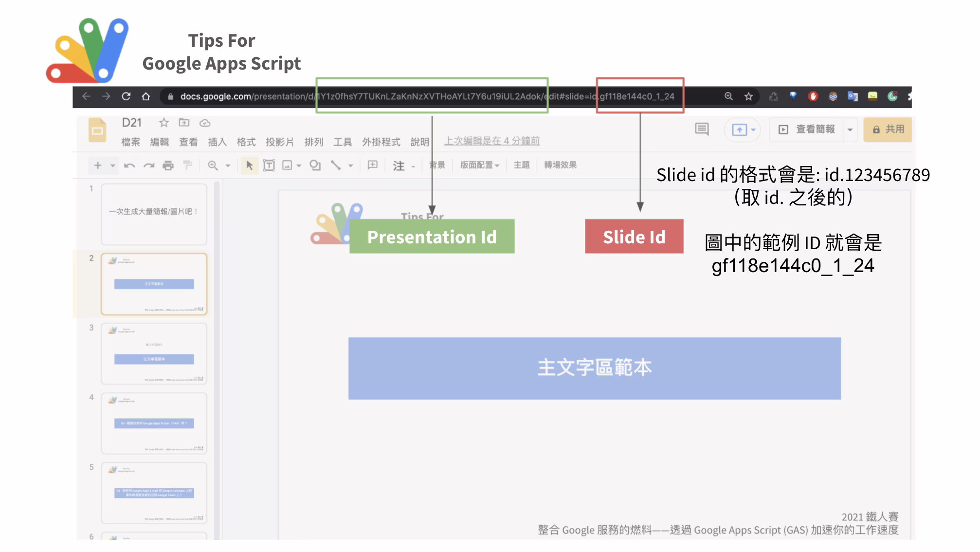Open the 插入 menu
980x552 pixels.
pyautogui.click(x=218, y=142)
